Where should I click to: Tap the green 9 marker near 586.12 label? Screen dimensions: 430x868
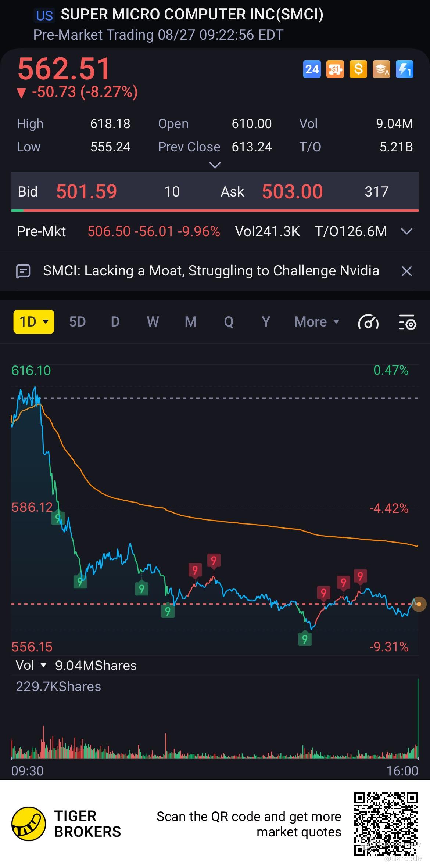pos(58,518)
